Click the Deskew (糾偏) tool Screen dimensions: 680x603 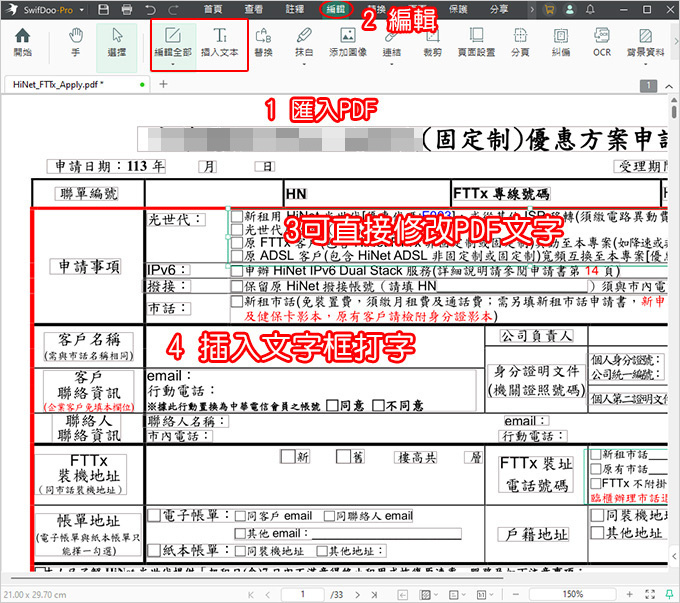[561, 42]
